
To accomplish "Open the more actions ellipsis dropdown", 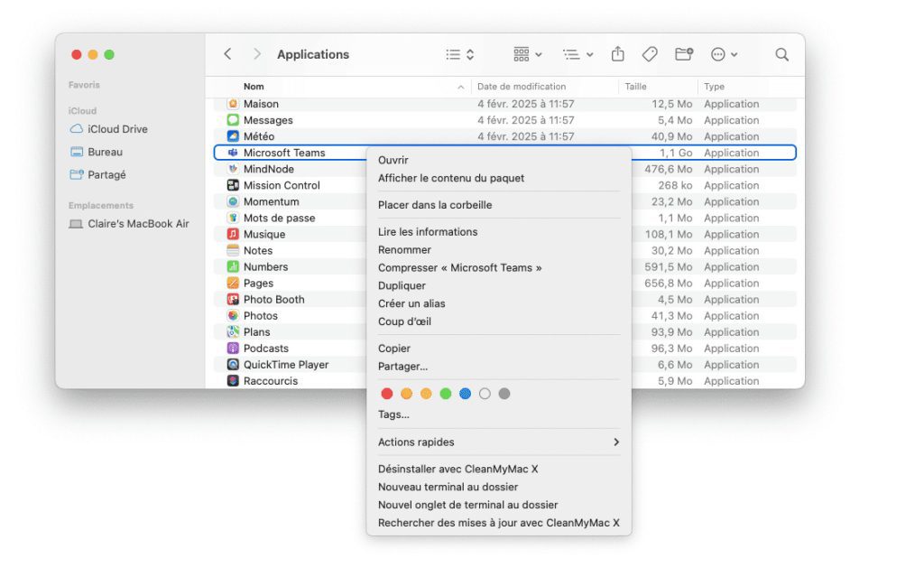I will click(x=723, y=53).
